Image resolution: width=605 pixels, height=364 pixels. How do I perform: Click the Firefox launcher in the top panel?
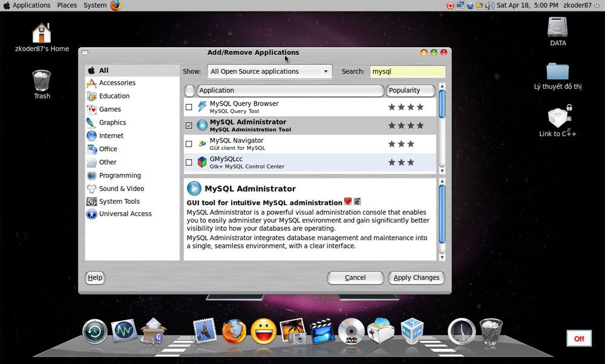click(116, 5)
